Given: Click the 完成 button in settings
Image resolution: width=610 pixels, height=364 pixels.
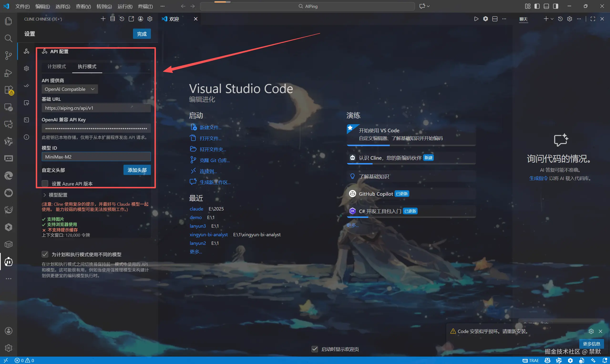Looking at the screenshot, I should click(142, 34).
